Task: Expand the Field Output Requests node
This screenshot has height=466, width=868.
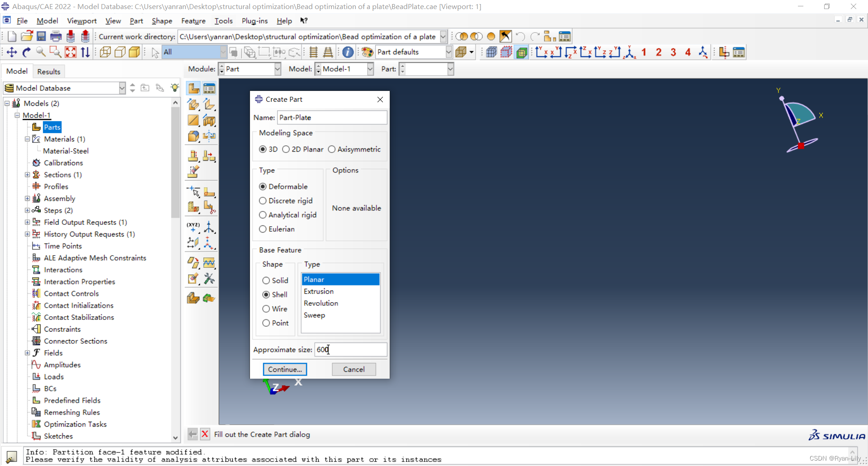Action: [x=27, y=222]
